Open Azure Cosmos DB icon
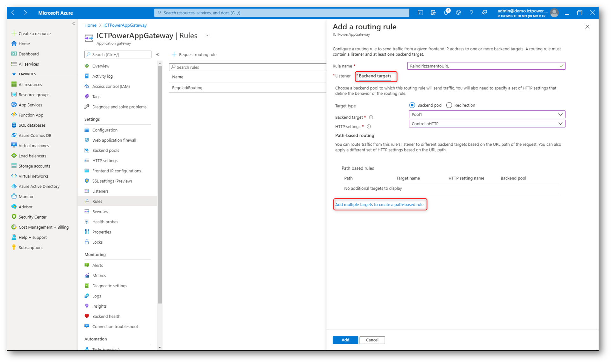This screenshot has width=612, height=364. pyautogui.click(x=14, y=135)
